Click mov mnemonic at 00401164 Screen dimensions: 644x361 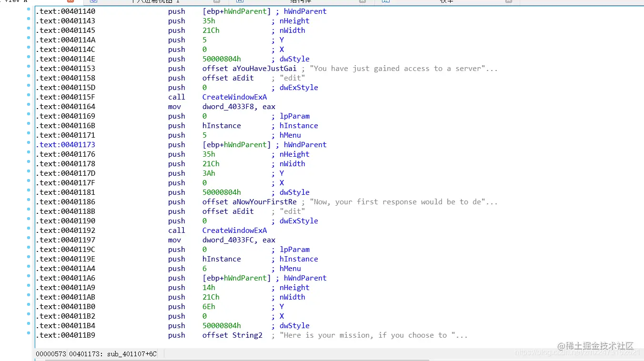coord(174,107)
